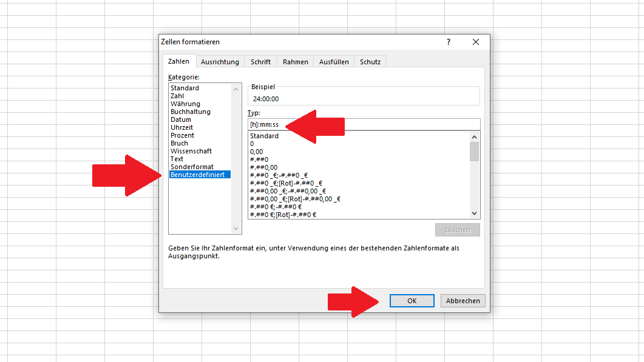Select the Rahmen tab

(x=295, y=62)
